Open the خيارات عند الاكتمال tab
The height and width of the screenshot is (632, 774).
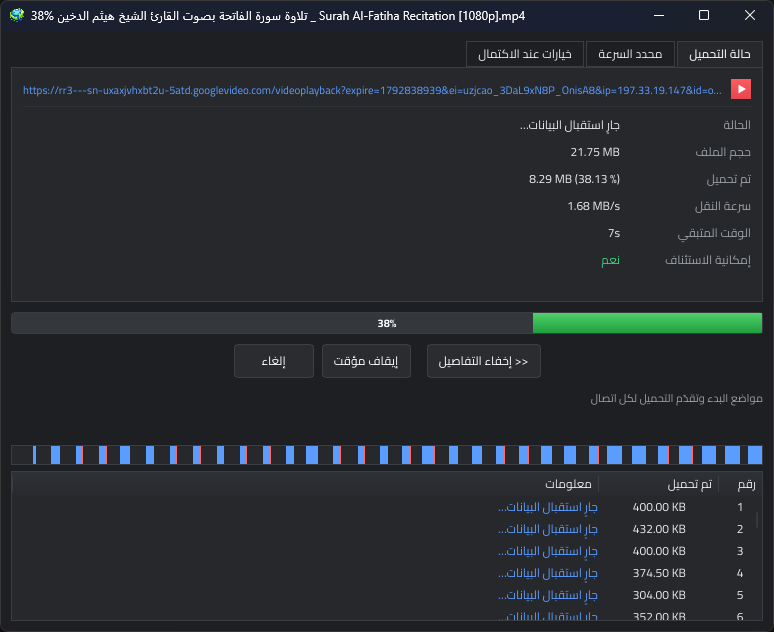tap(525, 54)
